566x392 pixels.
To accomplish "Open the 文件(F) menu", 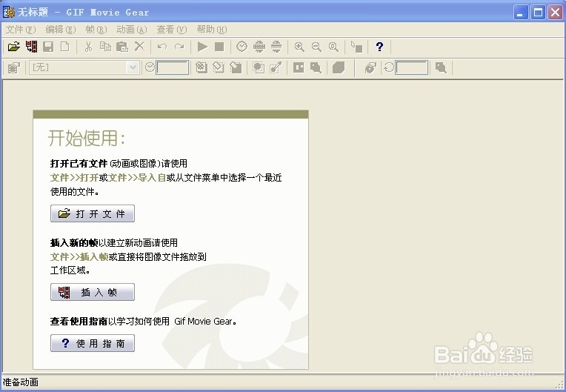I will point(21,29).
